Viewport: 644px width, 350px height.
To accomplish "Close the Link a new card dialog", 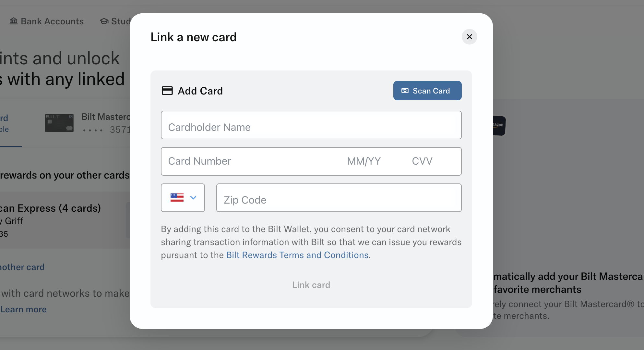I will tap(469, 37).
